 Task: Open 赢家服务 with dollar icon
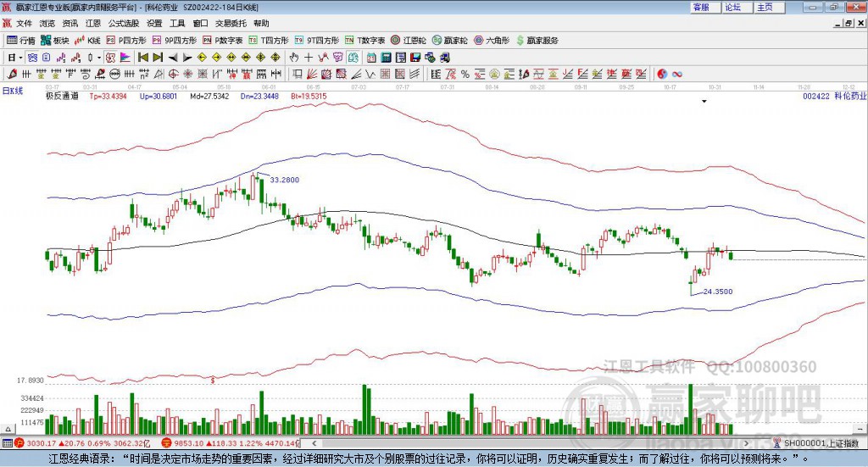point(537,41)
